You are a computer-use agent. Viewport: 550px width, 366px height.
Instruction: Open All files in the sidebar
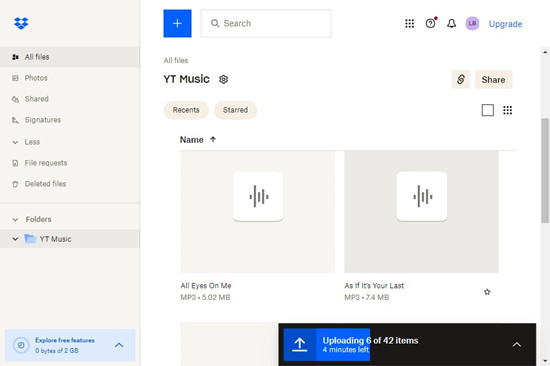point(70,57)
